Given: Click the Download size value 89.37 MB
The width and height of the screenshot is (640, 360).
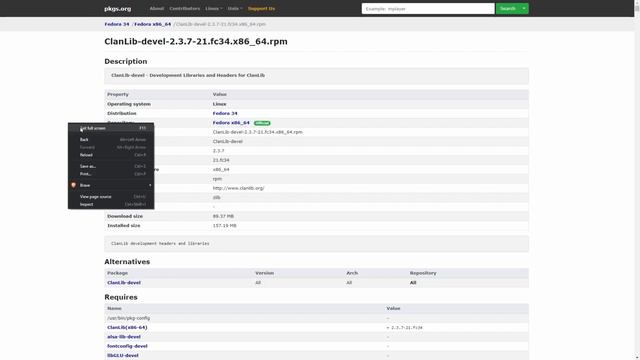Looking at the screenshot, I should tap(223, 216).
